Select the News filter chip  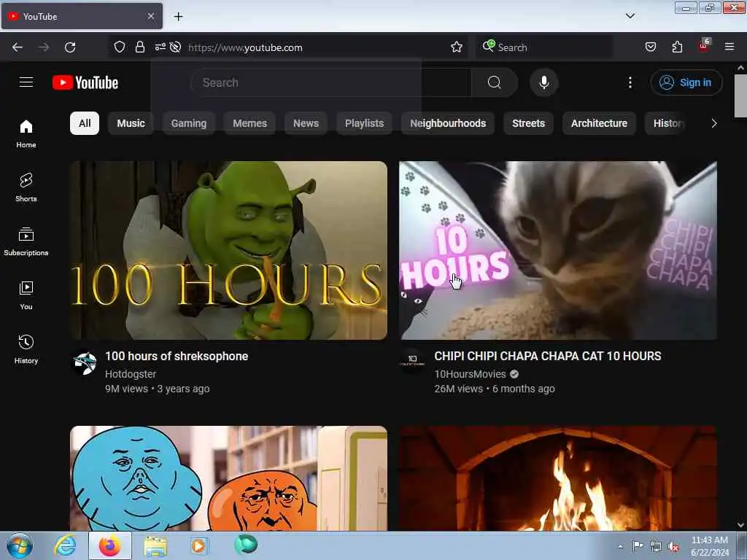click(306, 123)
